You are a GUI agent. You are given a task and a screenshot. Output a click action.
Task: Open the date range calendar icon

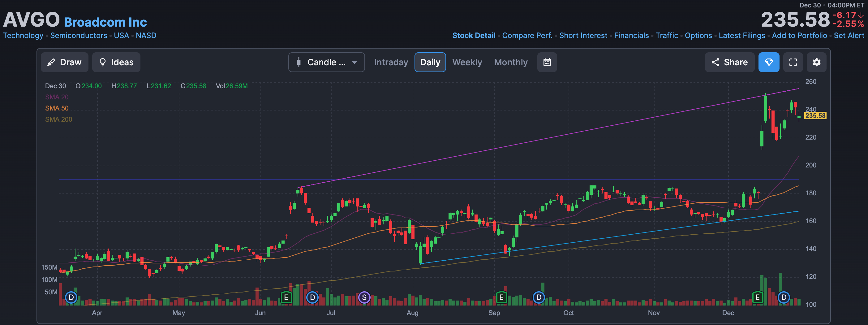coord(547,63)
